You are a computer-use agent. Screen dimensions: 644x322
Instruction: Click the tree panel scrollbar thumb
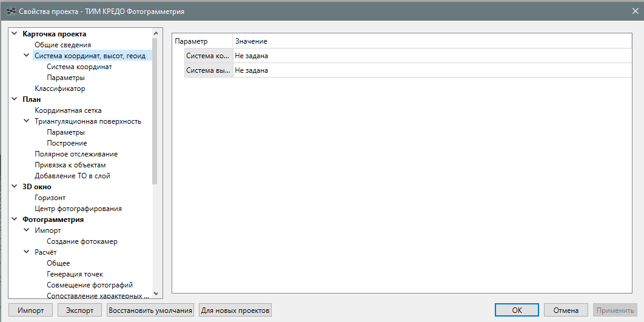coord(155,111)
